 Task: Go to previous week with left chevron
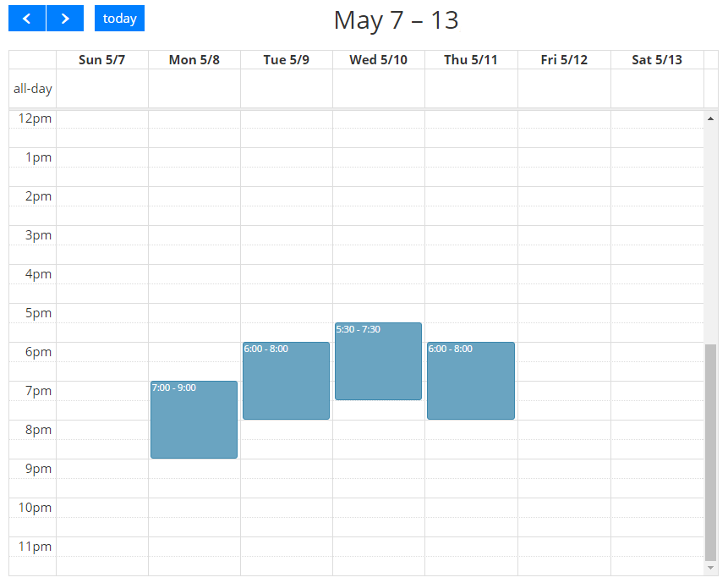pyautogui.click(x=27, y=19)
